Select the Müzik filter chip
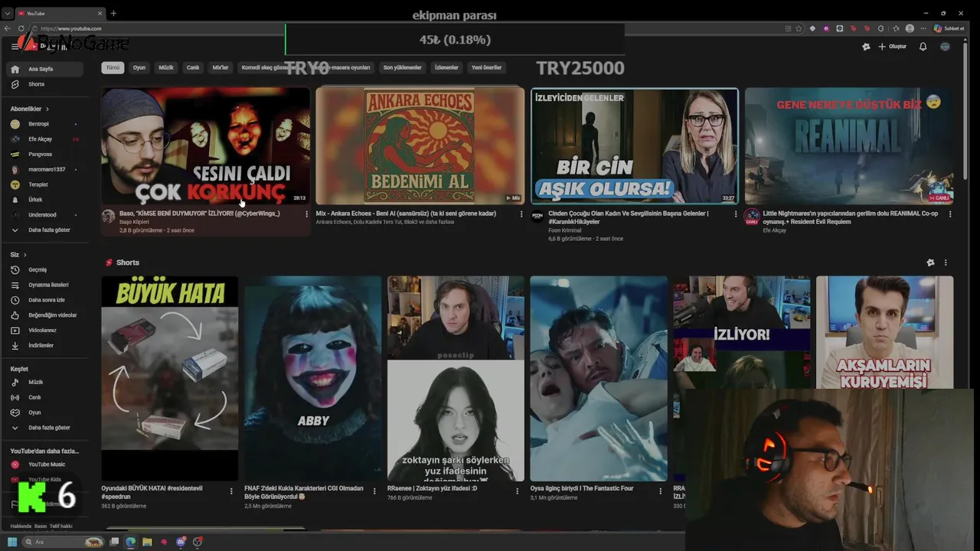The image size is (980, 551). coord(166,67)
